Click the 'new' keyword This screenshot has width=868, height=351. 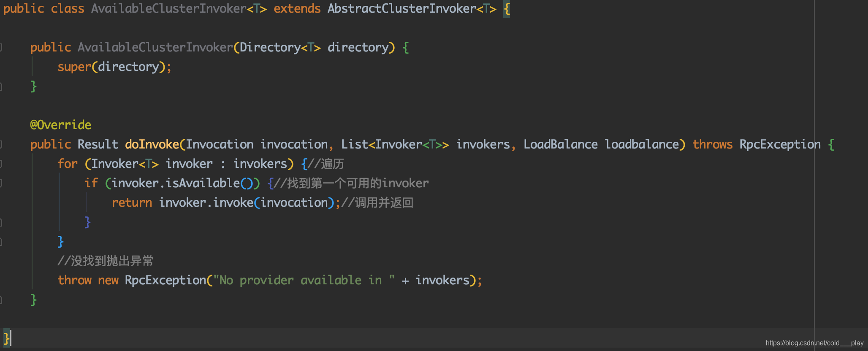tap(108, 280)
